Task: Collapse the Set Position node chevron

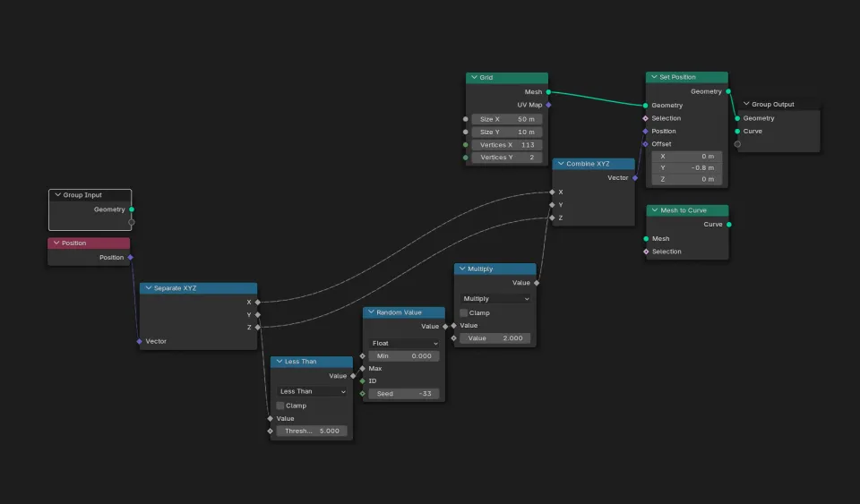Action: pyautogui.click(x=654, y=77)
